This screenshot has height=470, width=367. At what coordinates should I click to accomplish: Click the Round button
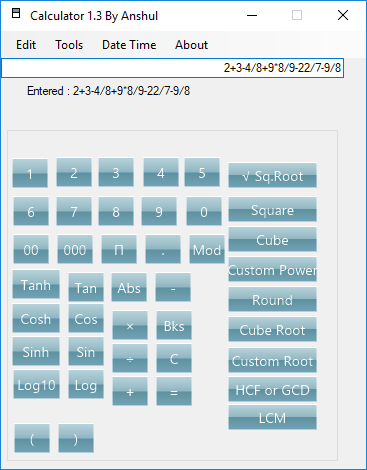pos(272,299)
